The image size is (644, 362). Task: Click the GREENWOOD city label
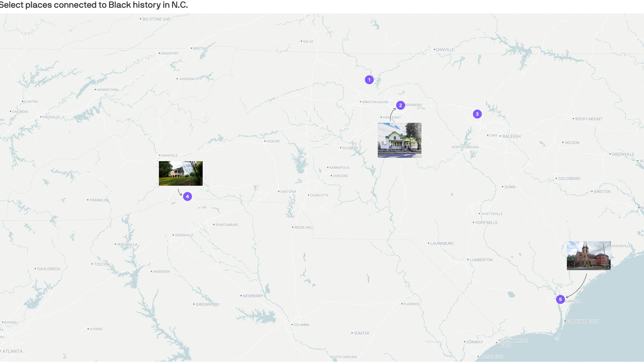click(x=207, y=305)
